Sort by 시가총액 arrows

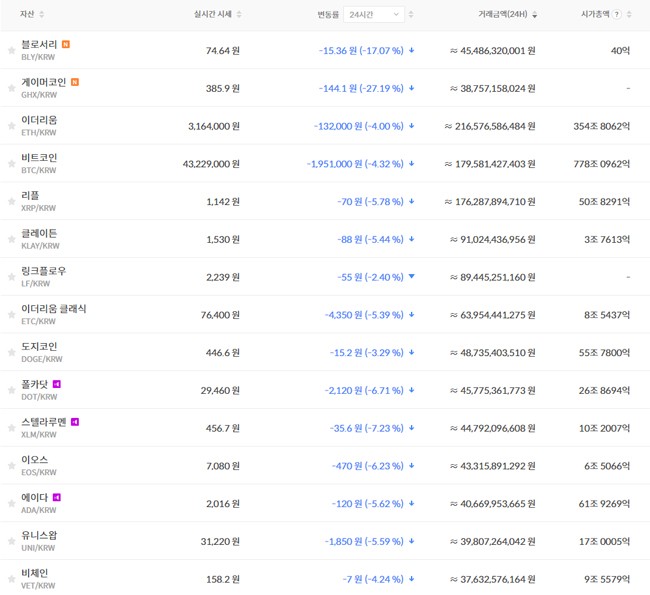(629, 15)
